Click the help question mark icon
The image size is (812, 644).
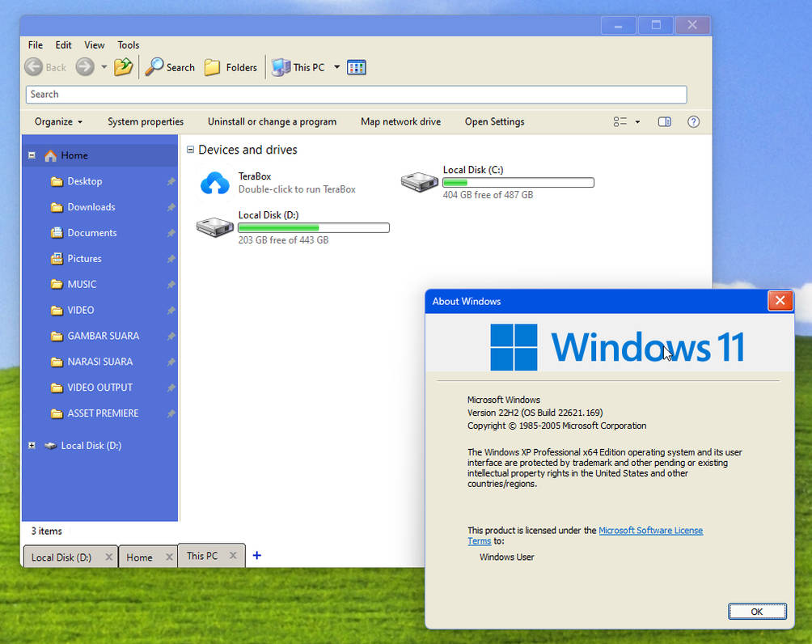click(694, 121)
